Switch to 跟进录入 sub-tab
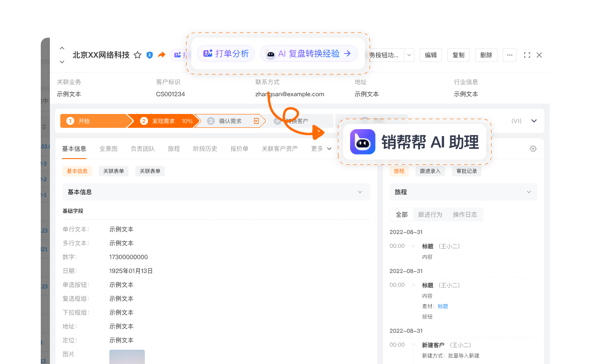 pos(430,171)
